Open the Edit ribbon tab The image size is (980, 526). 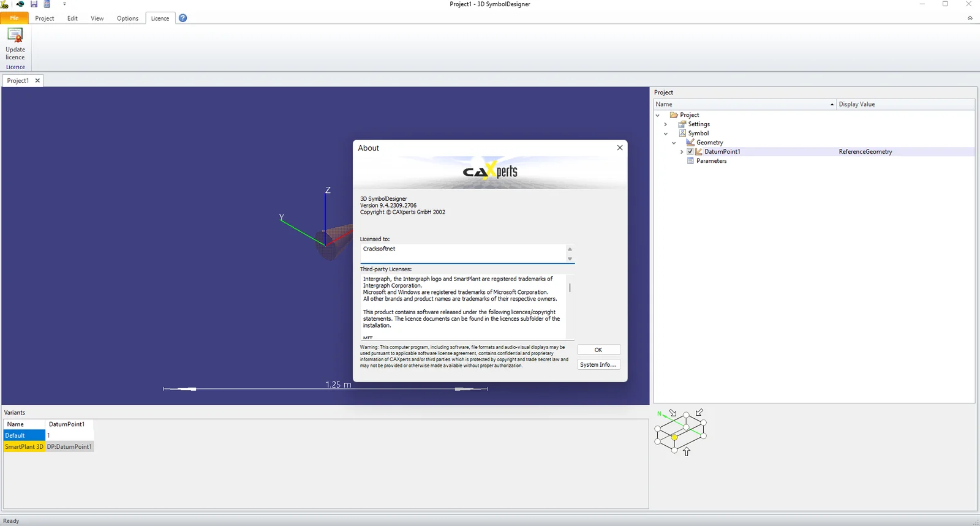[x=72, y=18]
